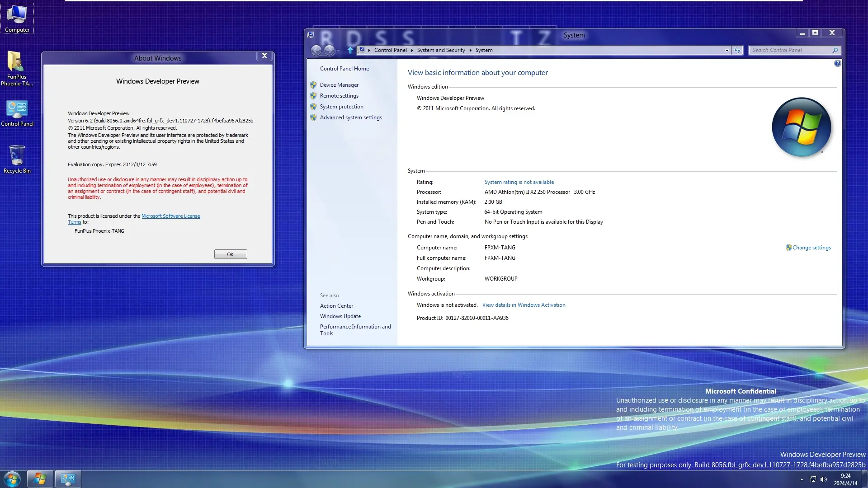This screenshot has height=488, width=868.
Task: Click the shield icon beside Change settings
Action: pos(788,248)
